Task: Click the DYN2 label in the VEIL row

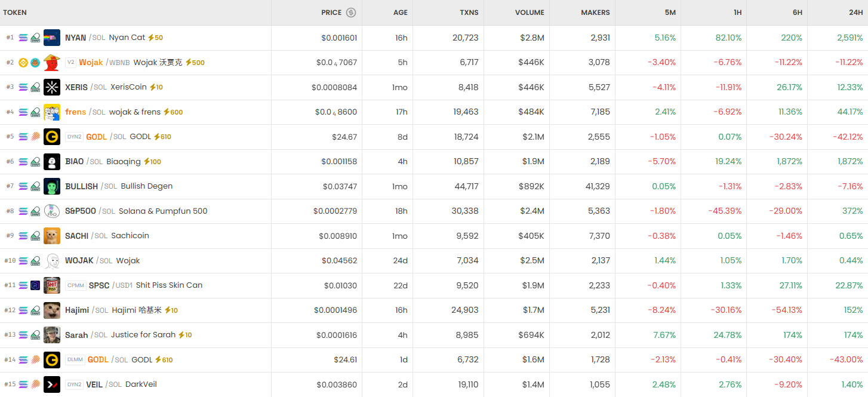Action: click(x=75, y=384)
